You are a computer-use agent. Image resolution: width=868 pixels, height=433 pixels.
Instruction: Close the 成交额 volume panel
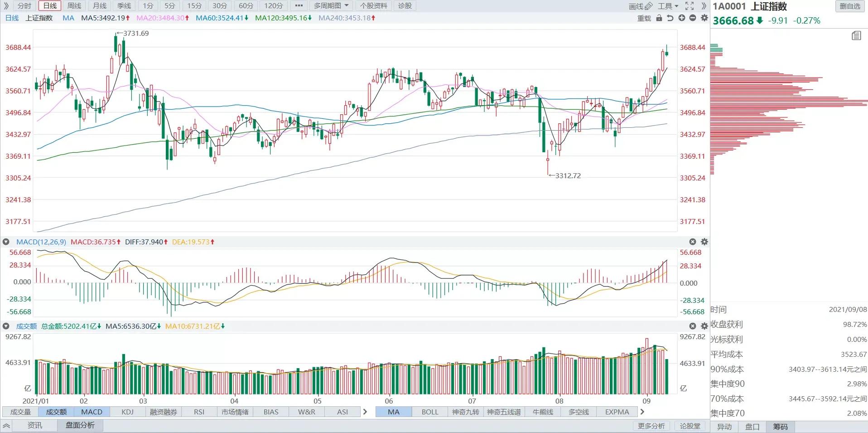[x=693, y=326]
